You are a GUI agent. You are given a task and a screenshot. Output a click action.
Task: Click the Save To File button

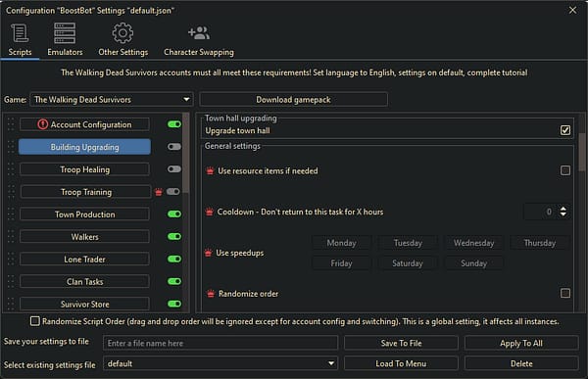tap(401, 343)
